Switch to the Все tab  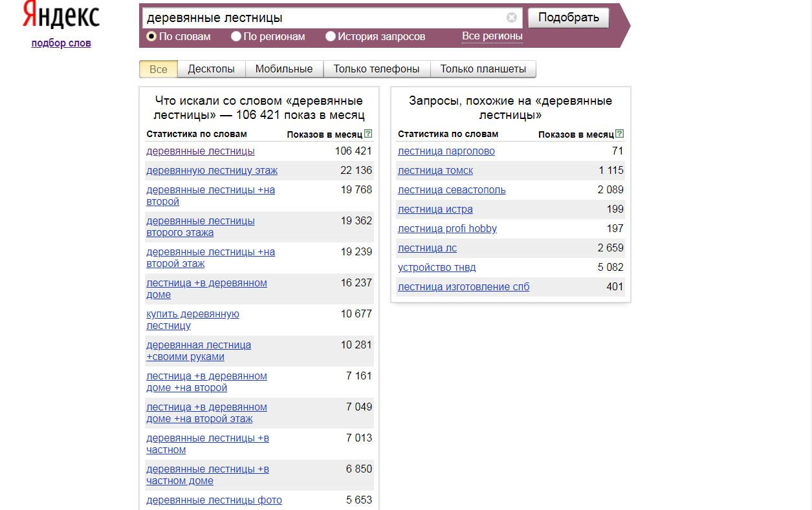tap(158, 69)
